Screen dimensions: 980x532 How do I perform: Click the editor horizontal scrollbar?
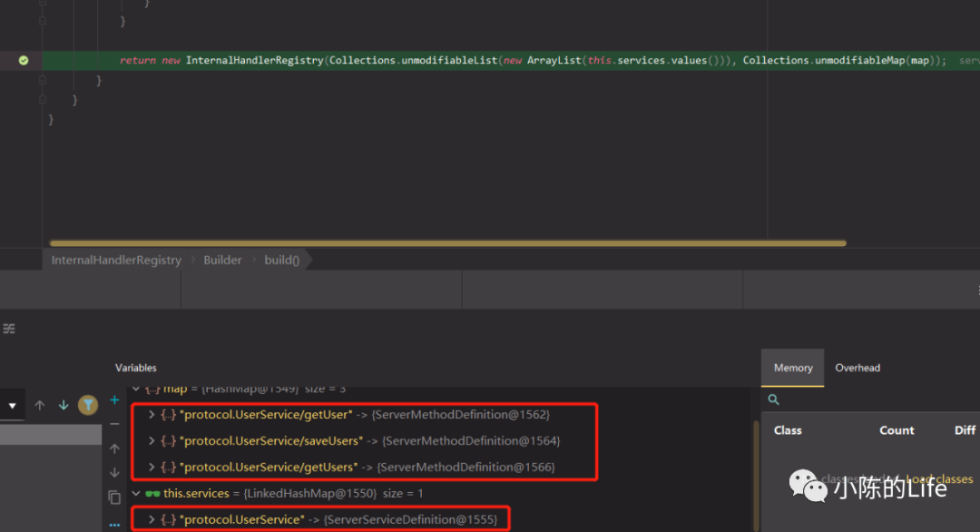pyautogui.click(x=447, y=243)
